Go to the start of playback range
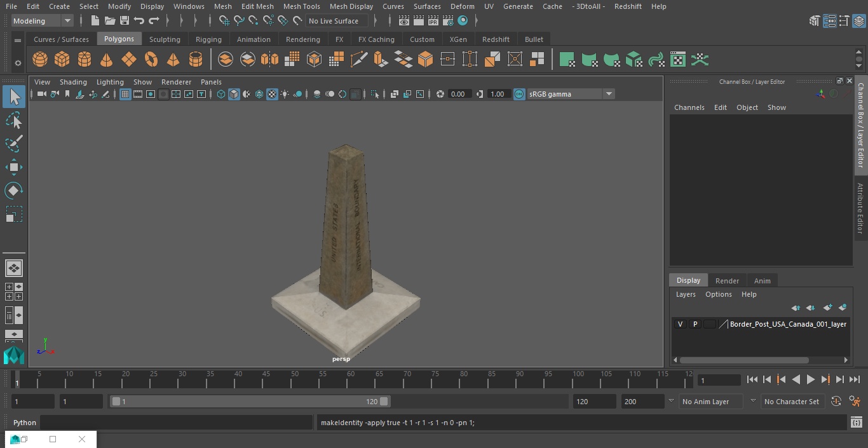The image size is (868, 448). click(752, 379)
